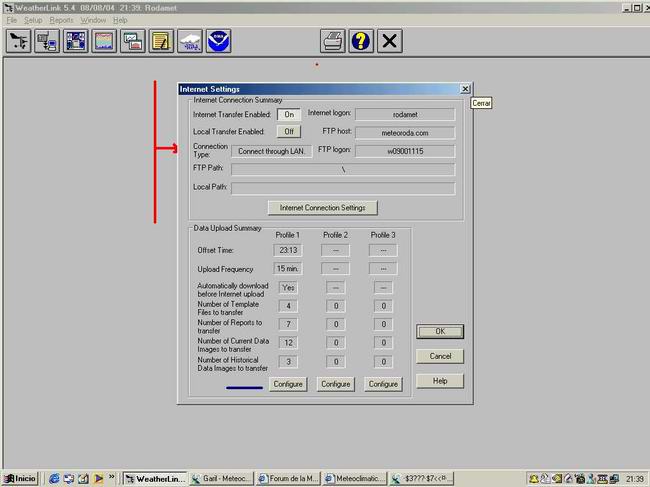Image resolution: width=650 pixels, height=487 pixels.
Task: Click the download from station toolbar icon
Action: pyautogui.click(x=47, y=41)
